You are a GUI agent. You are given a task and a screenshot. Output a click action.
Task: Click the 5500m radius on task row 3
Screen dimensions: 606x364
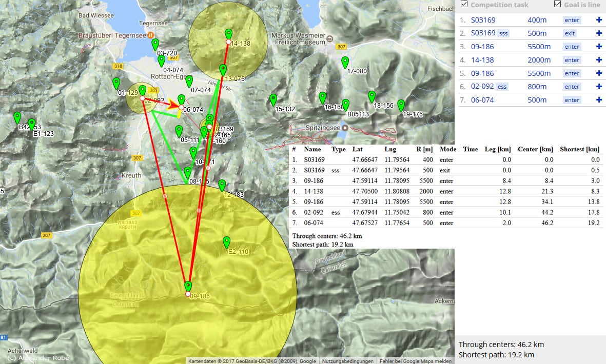coord(539,47)
